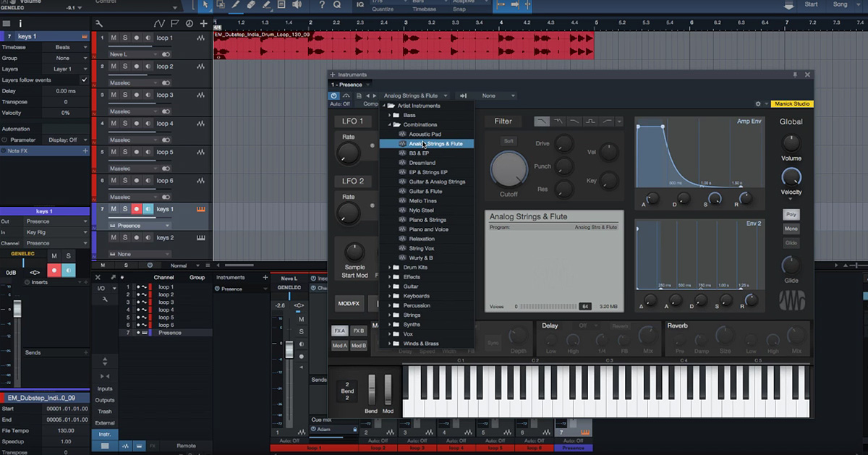Click the MOD/FX button
The height and width of the screenshot is (455, 868).
click(349, 303)
